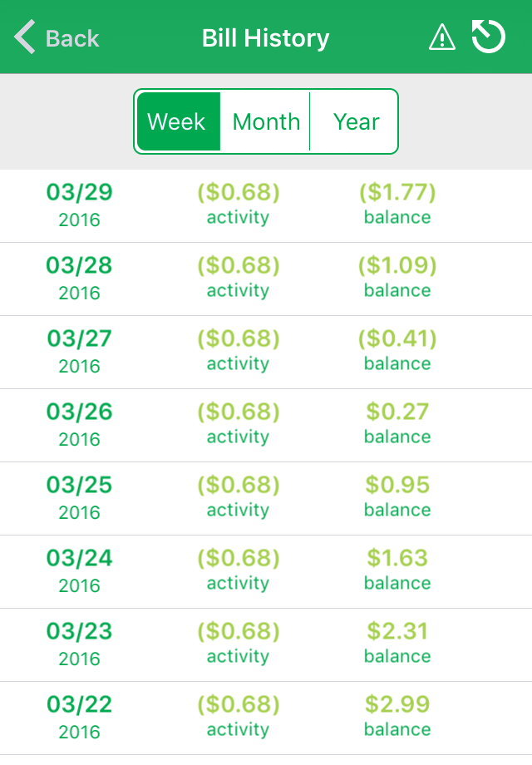
Task: Open the 03/25 bill entry
Action: point(80,497)
